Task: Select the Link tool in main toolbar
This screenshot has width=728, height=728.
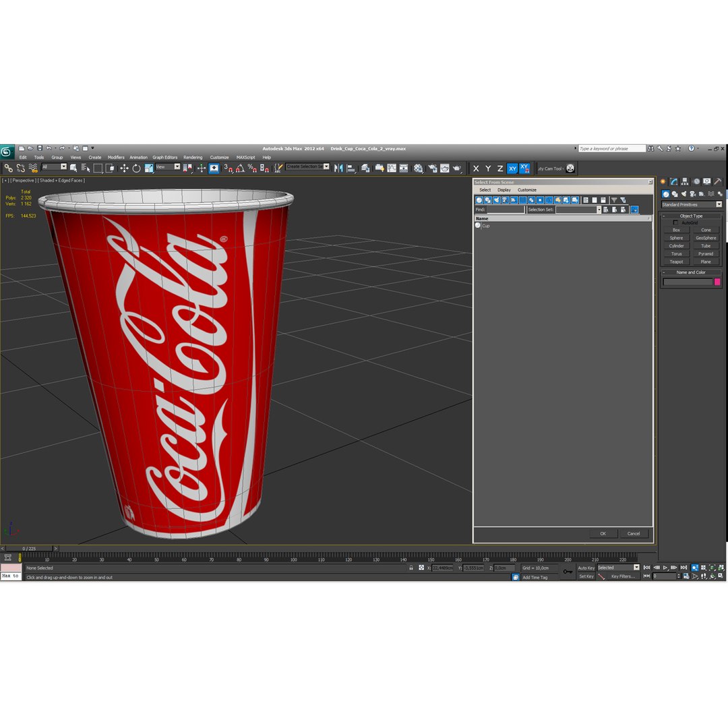Action: pos(8,168)
